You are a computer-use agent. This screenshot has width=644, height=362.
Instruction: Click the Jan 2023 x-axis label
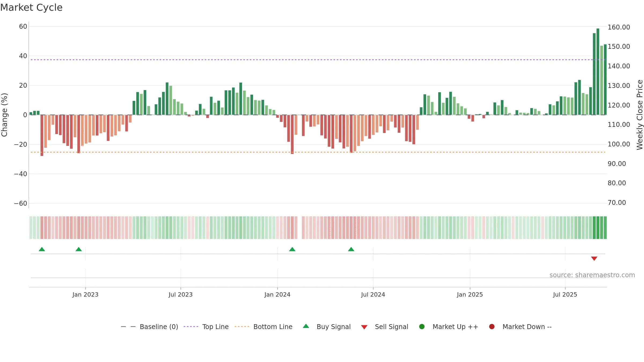(x=85, y=294)
